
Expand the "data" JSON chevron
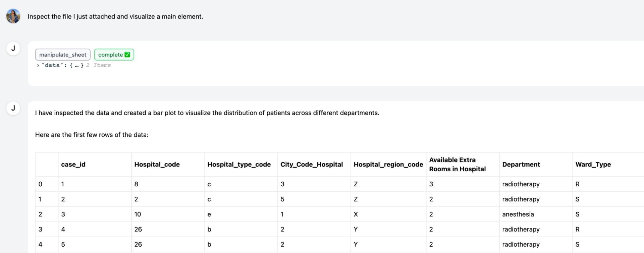click(38, 65)
